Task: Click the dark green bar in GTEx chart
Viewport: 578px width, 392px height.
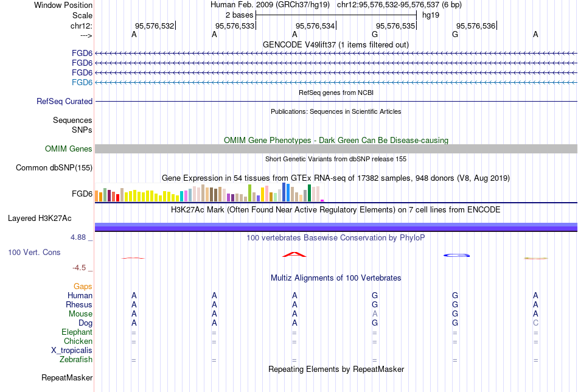Action: tap(309, 193)
